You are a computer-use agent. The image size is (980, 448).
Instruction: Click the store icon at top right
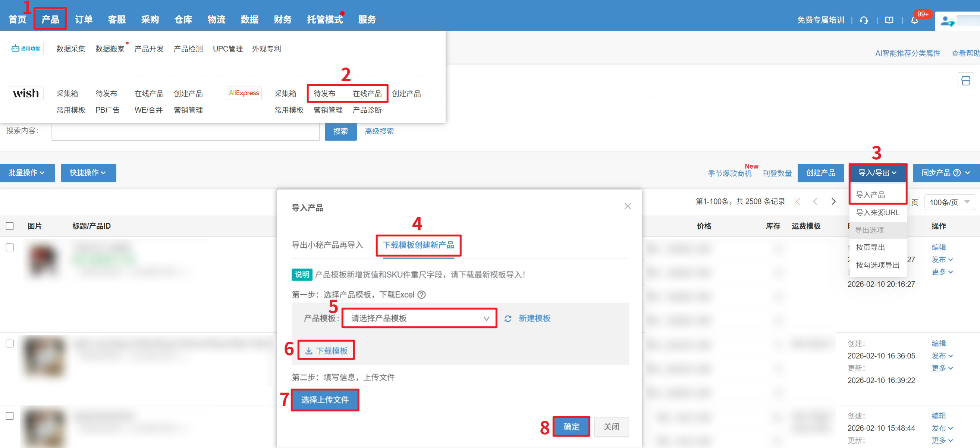tap(965, 81)
